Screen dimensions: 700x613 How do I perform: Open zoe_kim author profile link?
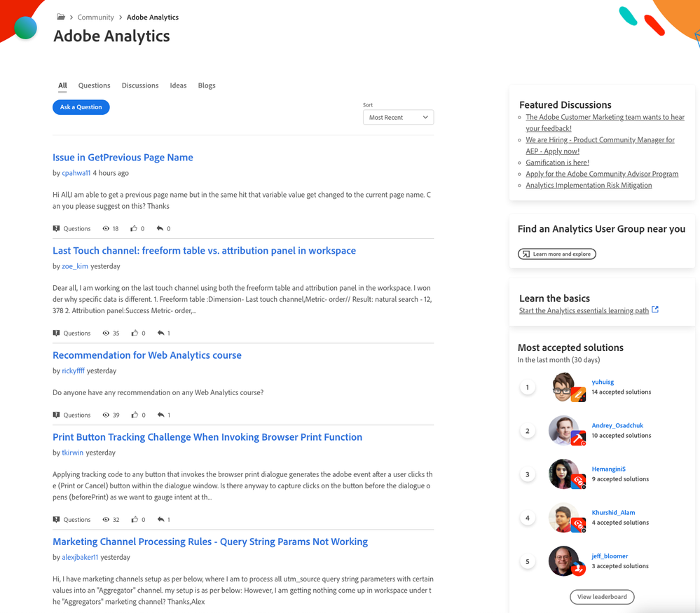75,266
